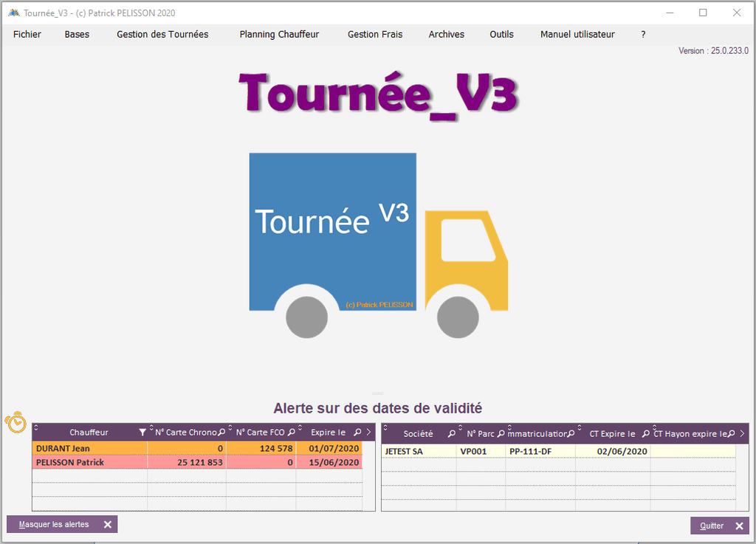Sort by CT Expire le sort arrows
The height and width of the screenshot is (544, 756).
coord(580,427)
